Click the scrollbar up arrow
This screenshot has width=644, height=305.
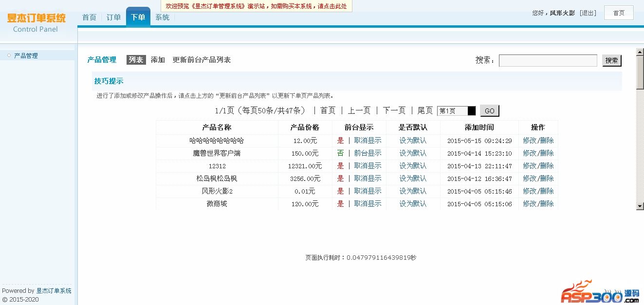[x=640, y=52]
